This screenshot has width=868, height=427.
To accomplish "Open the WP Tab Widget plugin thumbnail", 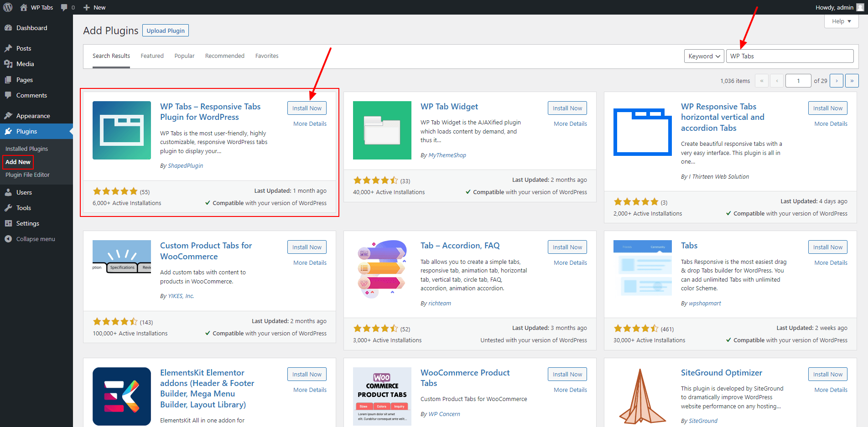I will [x=382, y=130].
